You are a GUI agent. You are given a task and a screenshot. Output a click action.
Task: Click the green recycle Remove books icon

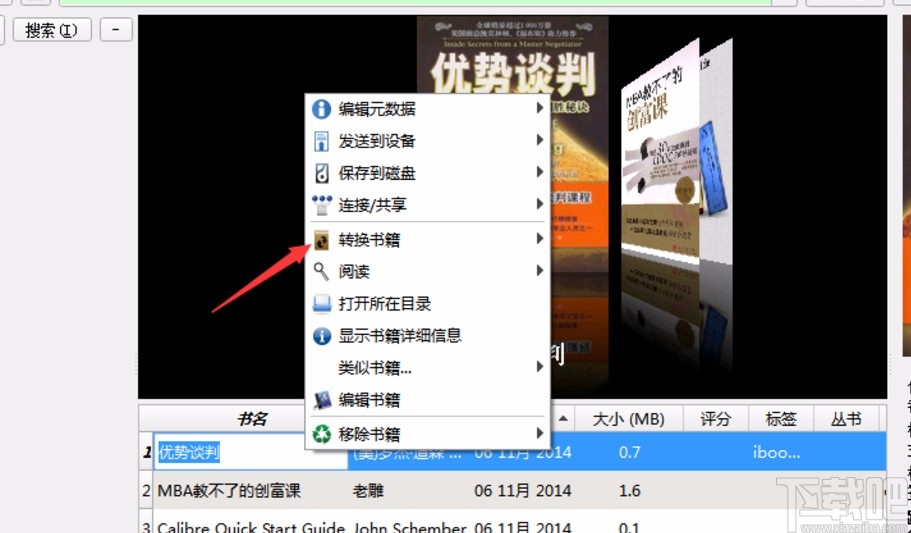pyautogui.click(x=321, y=434)
